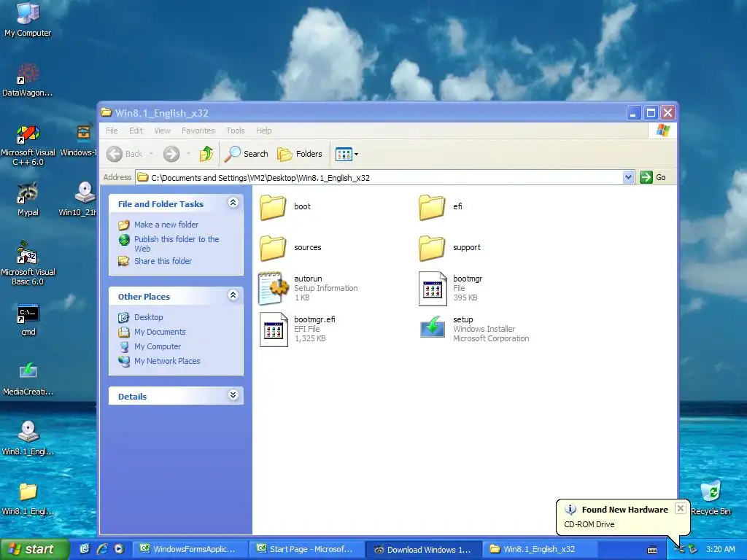Click the taskbar clock showing 3:20 AM
The height and width of the screenshot is (560, 747).
click(720, 550)
